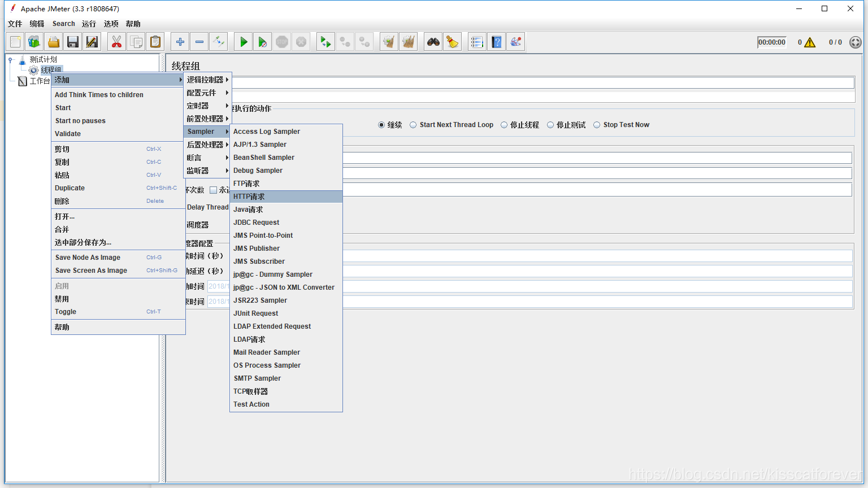Select Stop Test Now radio button
This screenshot has height=488, width=868.
click(x=597, y=125)
